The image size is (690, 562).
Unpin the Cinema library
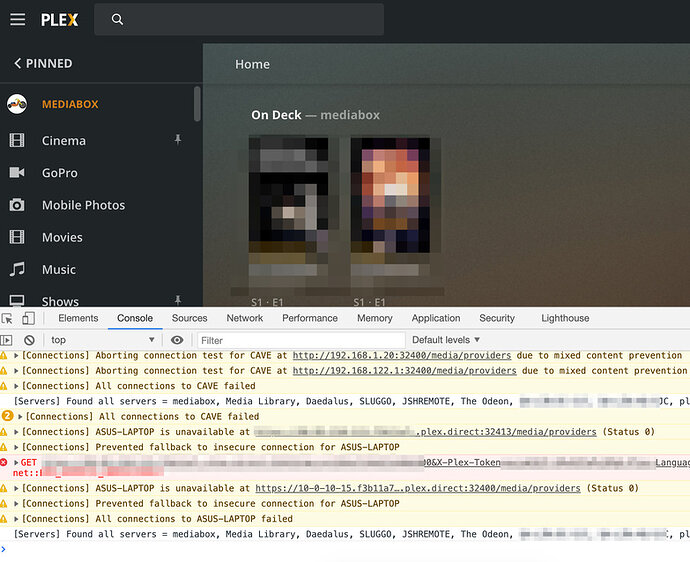tap(178, 140)
